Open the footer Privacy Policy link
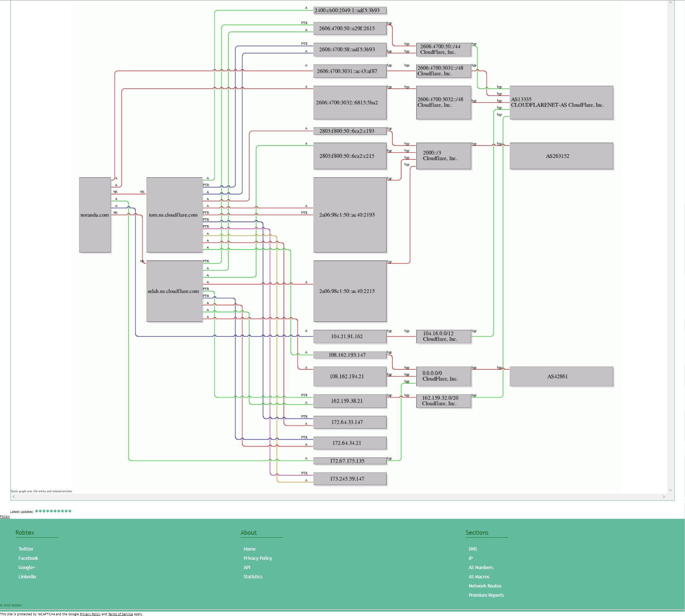685x616 pixels. click(258, 558)
